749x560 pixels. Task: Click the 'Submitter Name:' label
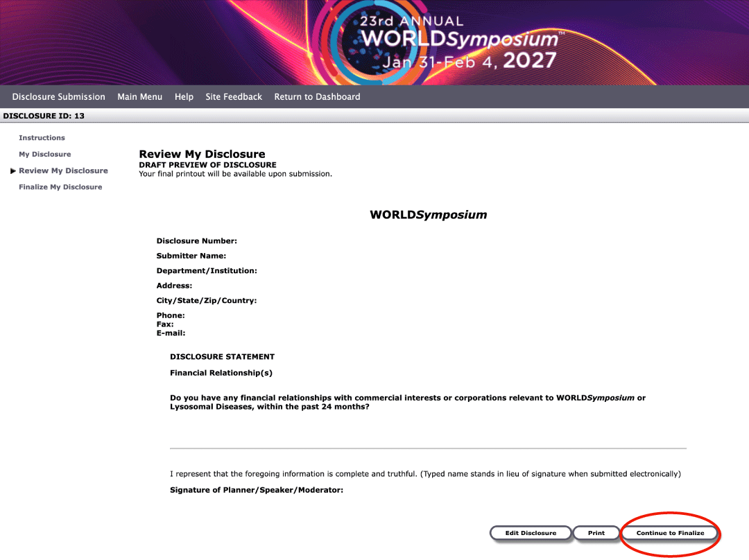(x=191, y=256)
